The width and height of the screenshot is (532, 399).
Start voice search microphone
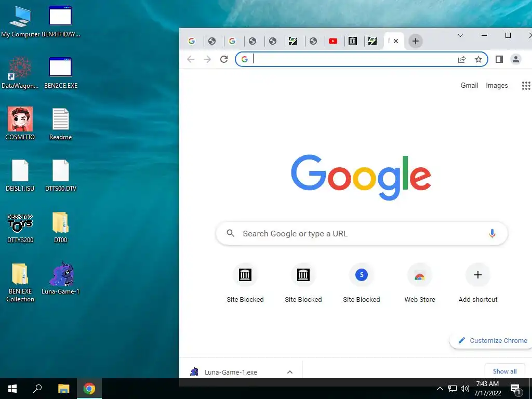point(492,233)
